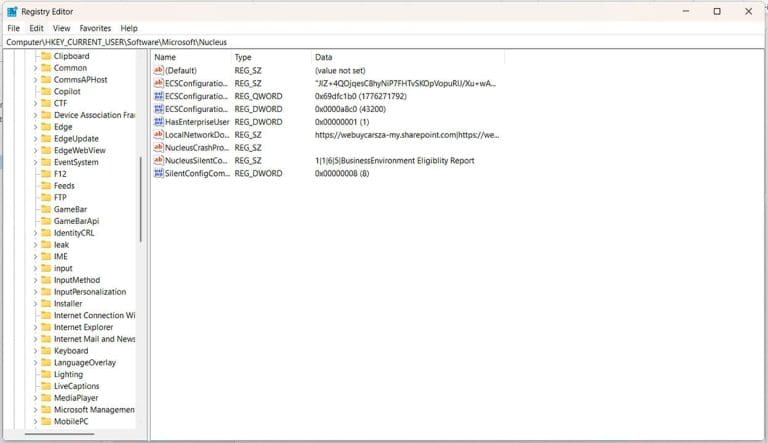Screen dimensions: 768x443
Task: Click the Clipboard folder icon
Action: [46, 56]
